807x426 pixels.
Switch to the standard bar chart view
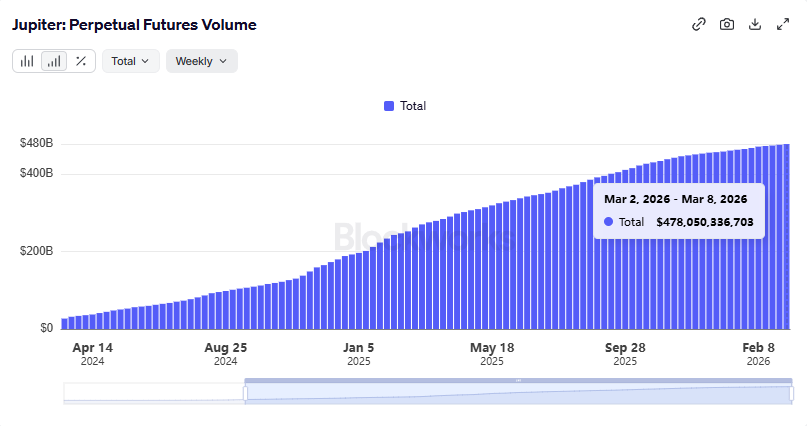pyautogui.click(x=27, y=61)
